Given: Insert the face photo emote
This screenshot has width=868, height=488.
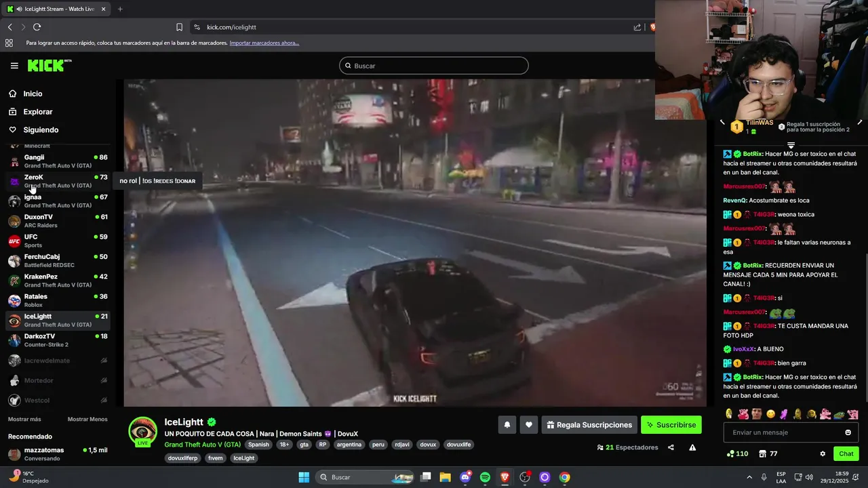Looking at the screenshot, I should (756, 414).
